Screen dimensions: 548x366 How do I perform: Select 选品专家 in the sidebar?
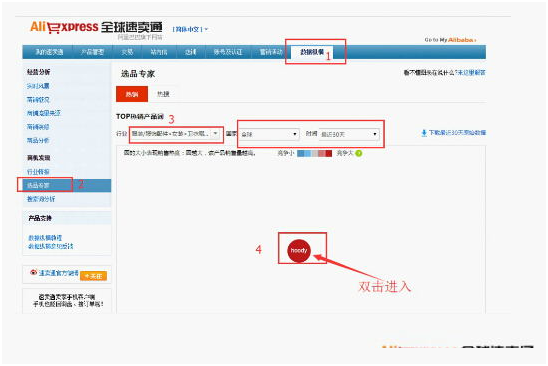click(67, 185)
